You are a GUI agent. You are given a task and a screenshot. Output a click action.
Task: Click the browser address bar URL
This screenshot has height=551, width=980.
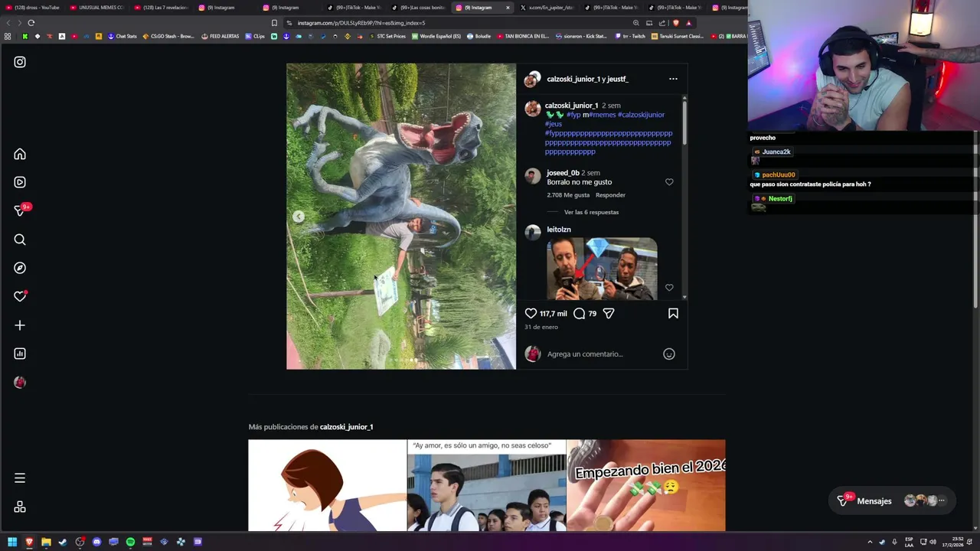click(361, 23)
